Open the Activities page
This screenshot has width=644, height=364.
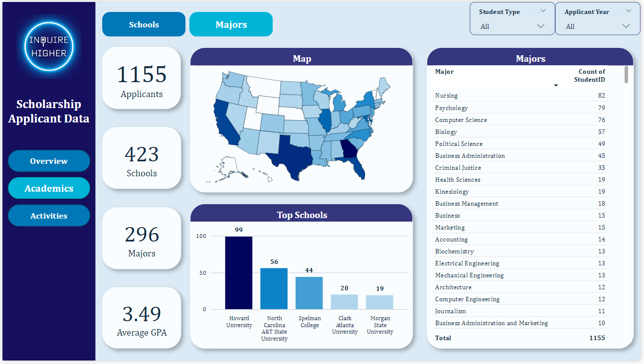coord(49,216)
